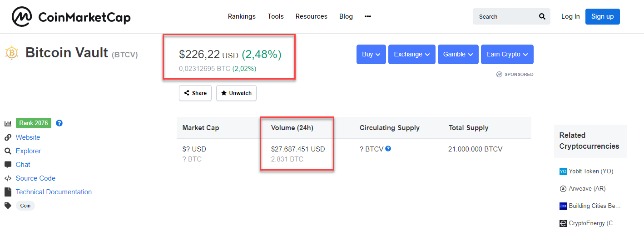Click the $? USD market cap value
The width and height of the screenshot is (644, 232).
[194, 149]
